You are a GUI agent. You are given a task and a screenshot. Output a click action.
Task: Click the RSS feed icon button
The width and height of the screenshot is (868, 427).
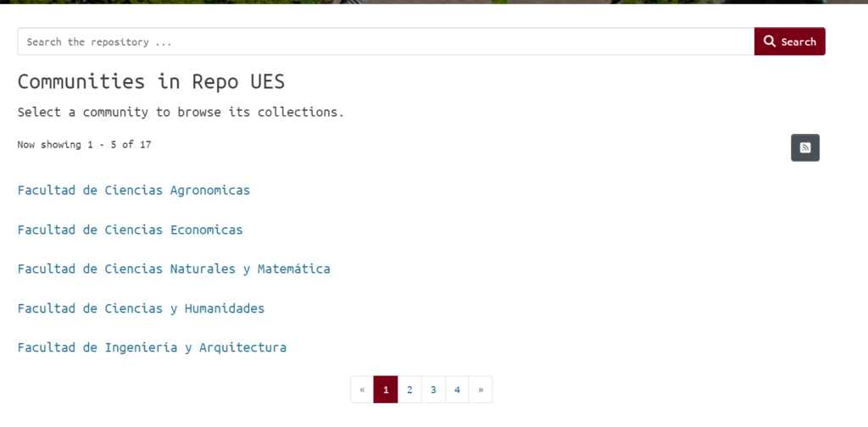click(805, 147)
